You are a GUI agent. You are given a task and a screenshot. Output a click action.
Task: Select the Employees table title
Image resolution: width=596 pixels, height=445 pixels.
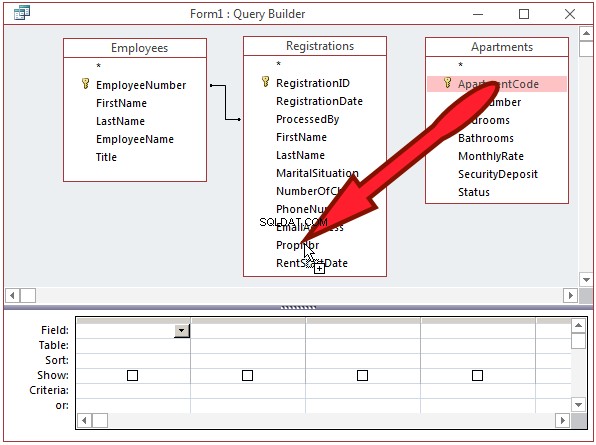pos(139,48)
